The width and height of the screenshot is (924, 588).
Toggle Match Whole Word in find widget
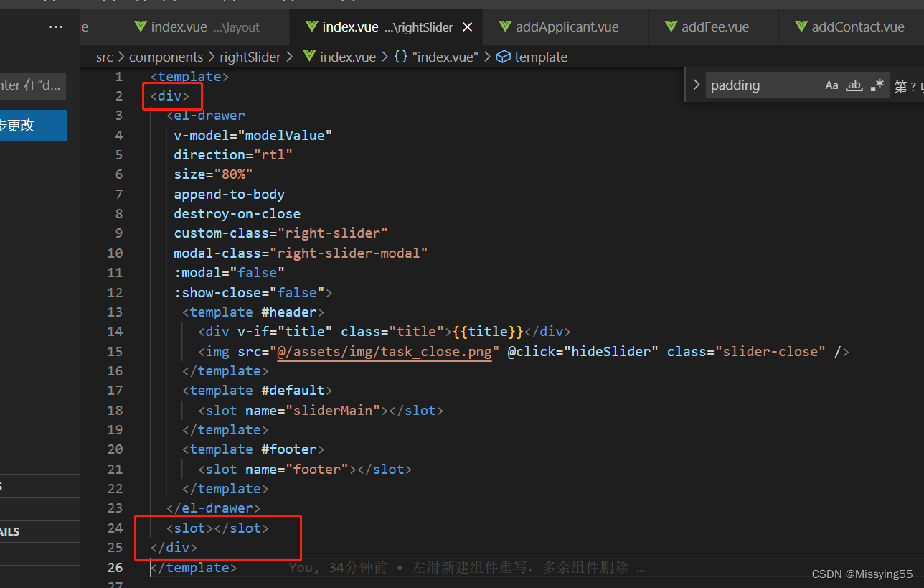click(854, 85)
